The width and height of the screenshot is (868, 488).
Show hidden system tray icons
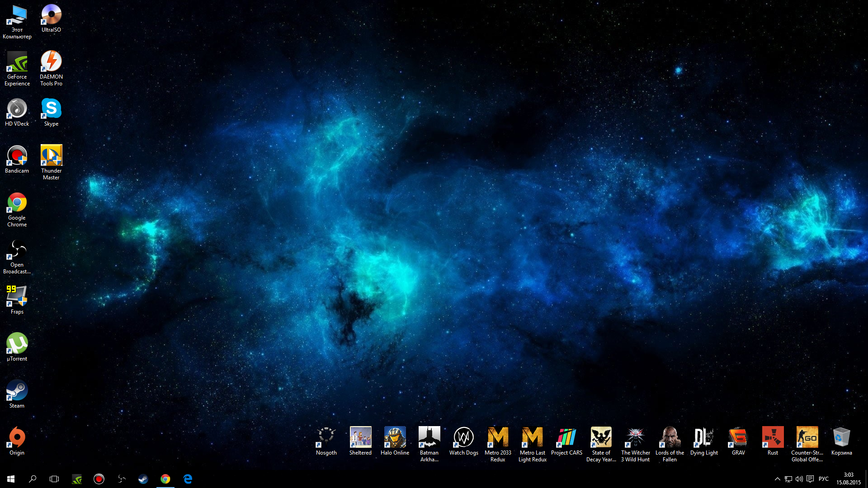(x=777, y=479)
